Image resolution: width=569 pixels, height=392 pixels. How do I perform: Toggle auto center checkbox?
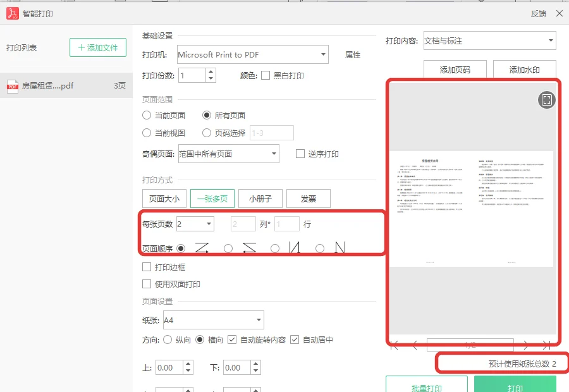click(295, 340)
